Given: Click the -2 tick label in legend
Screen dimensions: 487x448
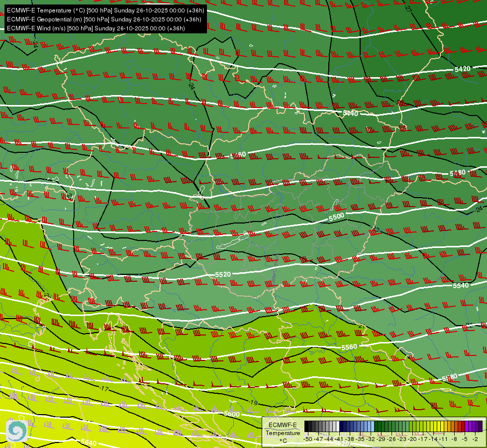Looking at the screenshot, I should point(475,439).
